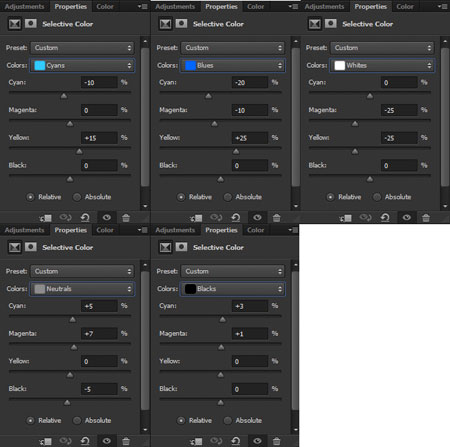Select layer mask icon in Blacks panel
450x447 pixels.
tap(181, 247)
